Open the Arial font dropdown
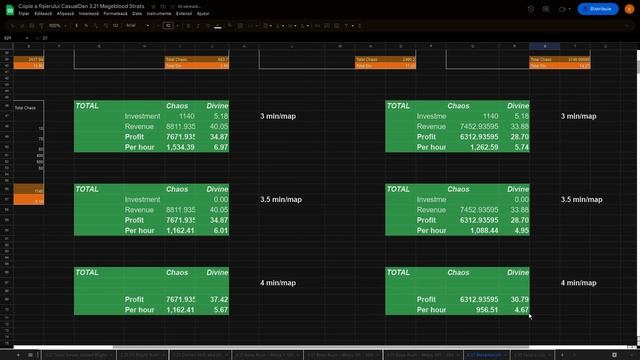Viewport: 640px width, 360px height. click(137, 26)
